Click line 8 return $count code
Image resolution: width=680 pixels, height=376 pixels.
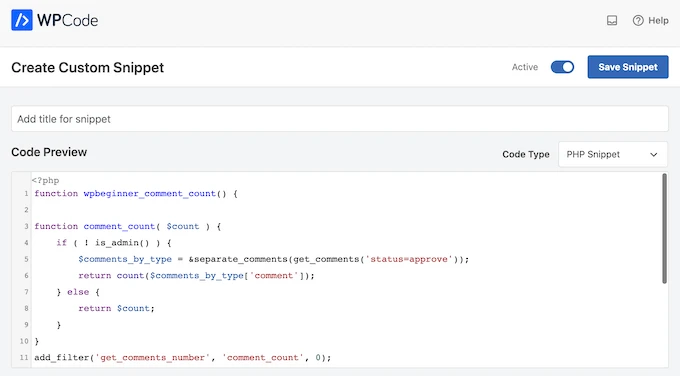pos(116,308)
